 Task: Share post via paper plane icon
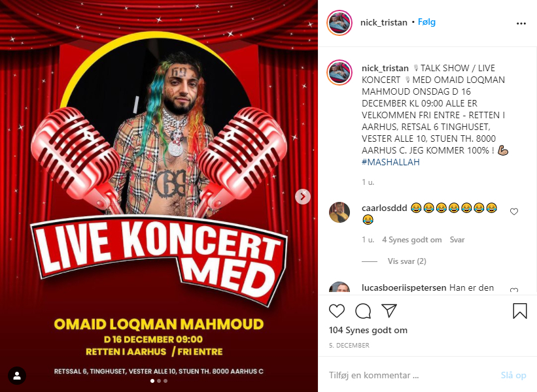tap(389, 310)
